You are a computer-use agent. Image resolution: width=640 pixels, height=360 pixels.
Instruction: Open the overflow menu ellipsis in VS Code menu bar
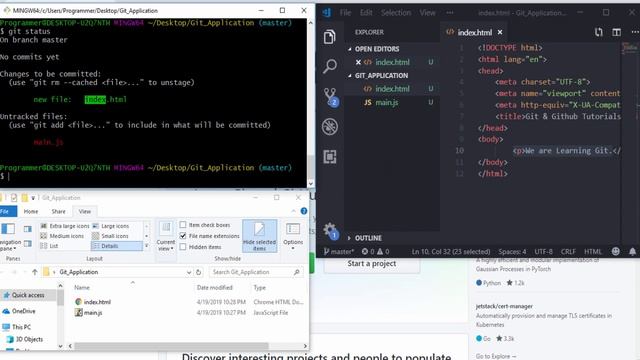(x=450, y=13)
